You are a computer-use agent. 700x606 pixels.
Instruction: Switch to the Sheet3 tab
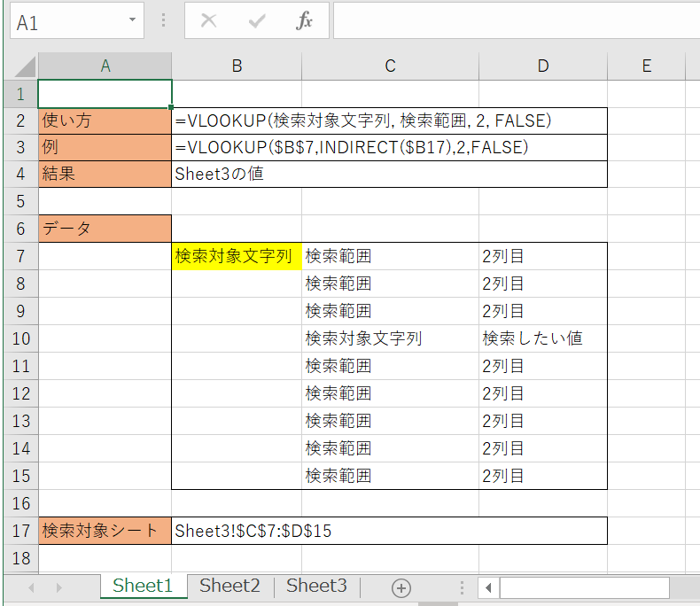pos(316,586)
